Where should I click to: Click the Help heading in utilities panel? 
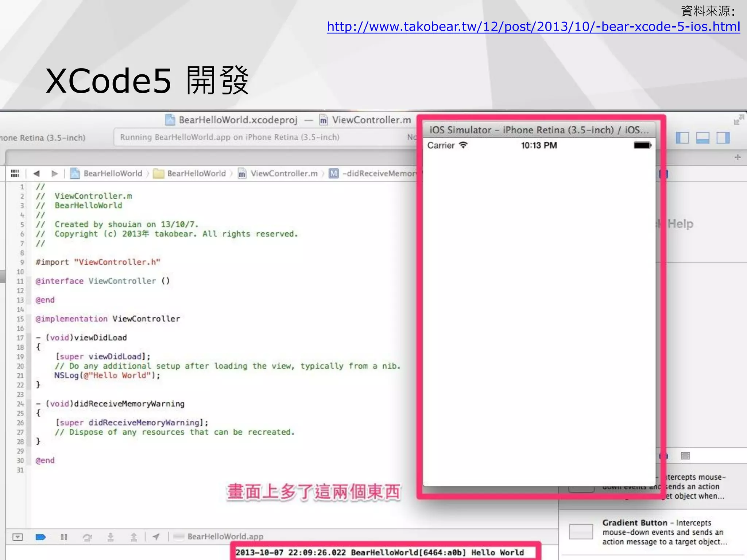point(680,224)
